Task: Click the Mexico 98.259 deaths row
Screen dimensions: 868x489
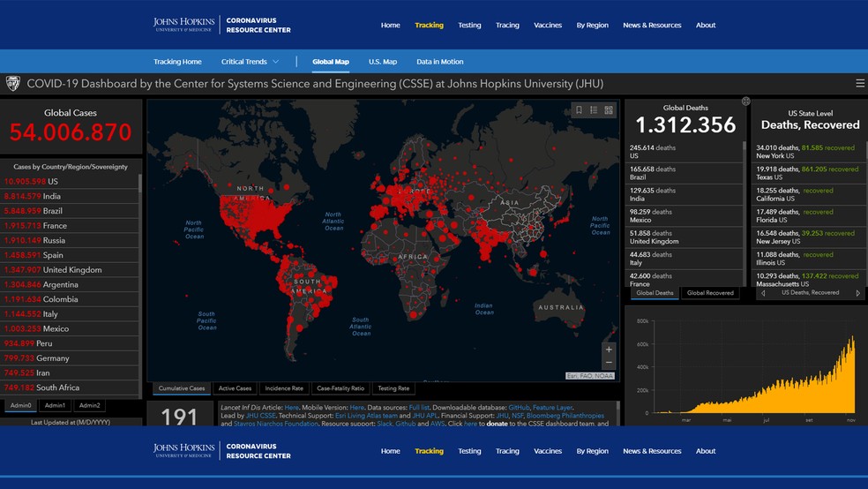Action: [684, 216]
